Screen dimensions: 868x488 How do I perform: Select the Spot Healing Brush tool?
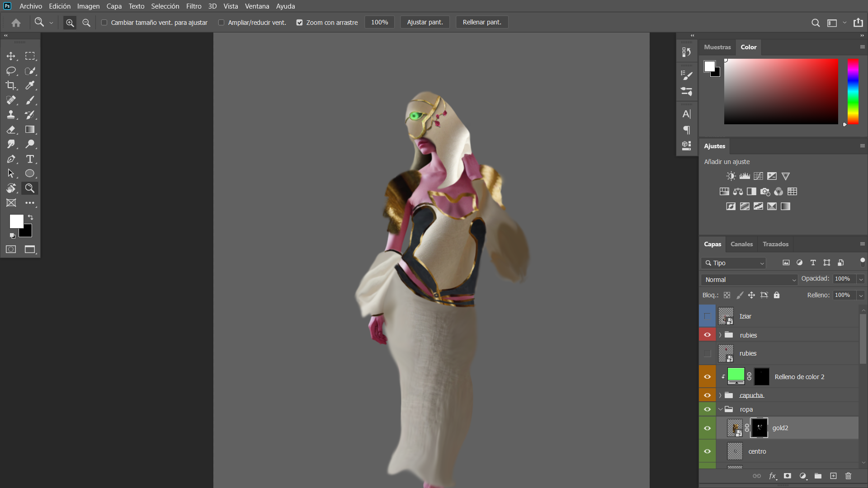pyautogui.click(x=11, y=100)
